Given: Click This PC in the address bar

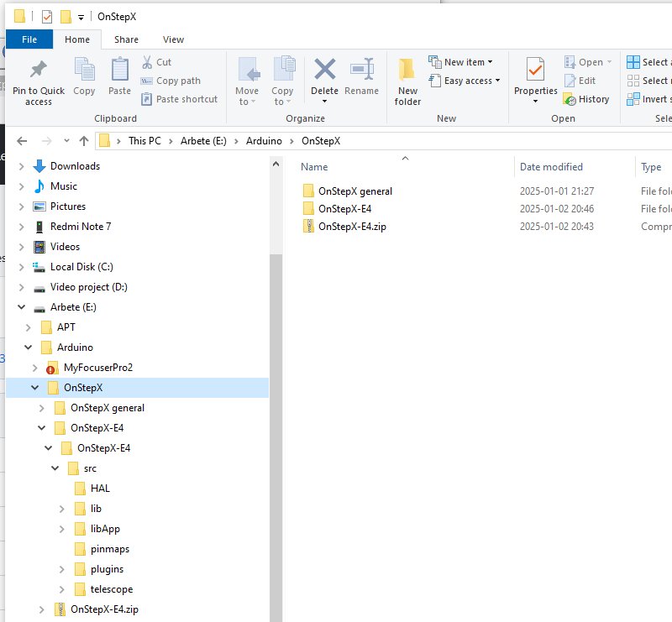Looking at the screenshot, I should (144, 141).
